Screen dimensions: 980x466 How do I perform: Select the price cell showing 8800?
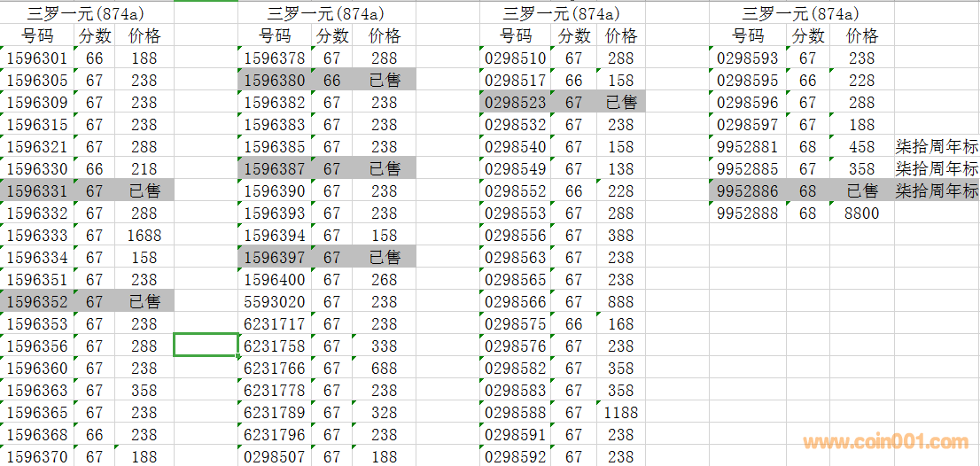[861, 214]
